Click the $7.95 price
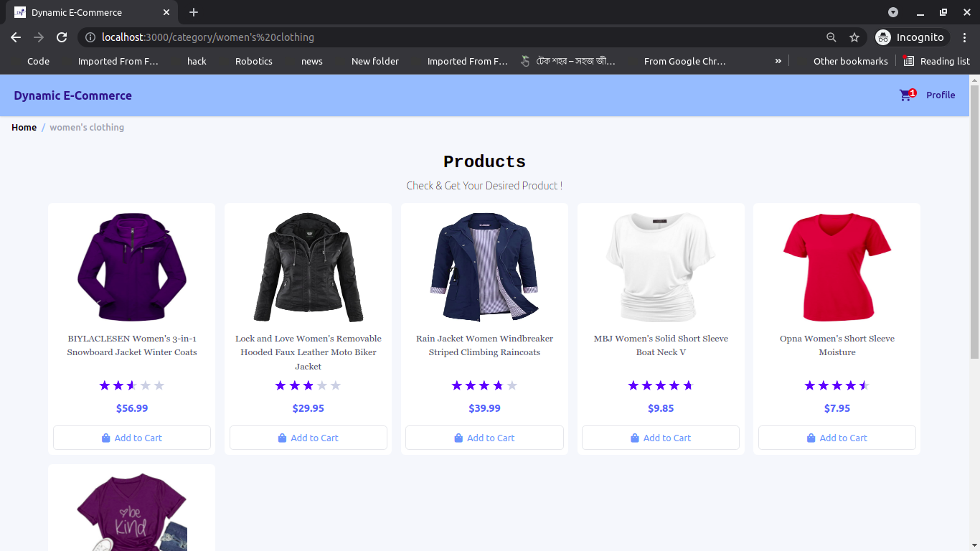The image size is (980, 551). 837,408
